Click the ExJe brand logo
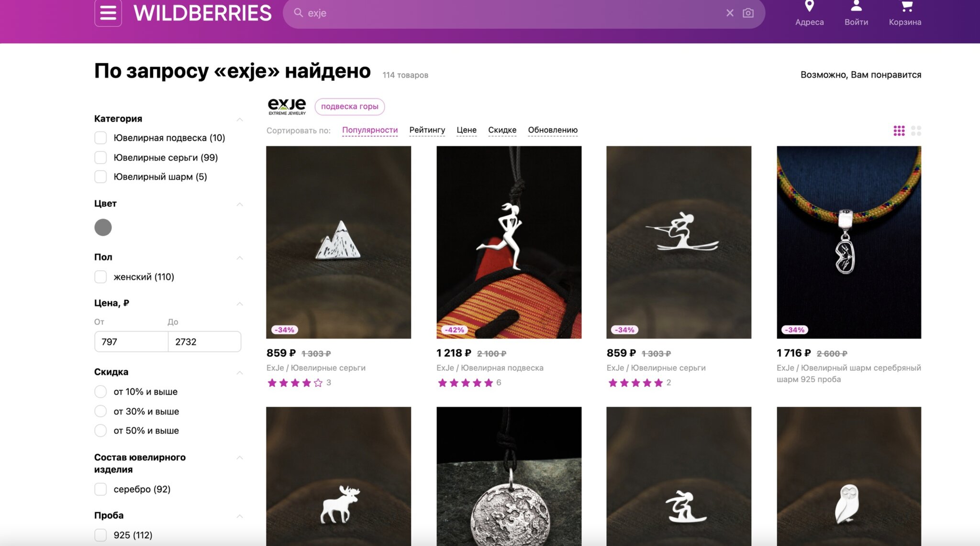 [287, 106]
